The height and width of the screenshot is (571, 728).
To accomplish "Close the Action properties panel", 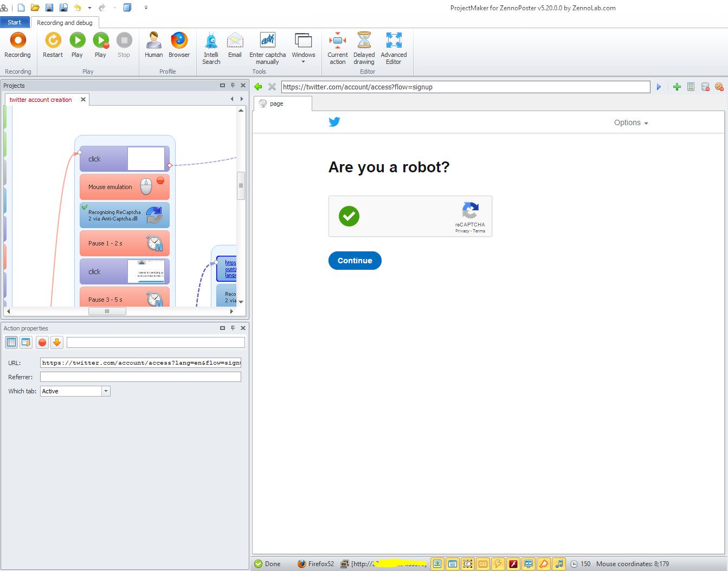I will (243, 328).
